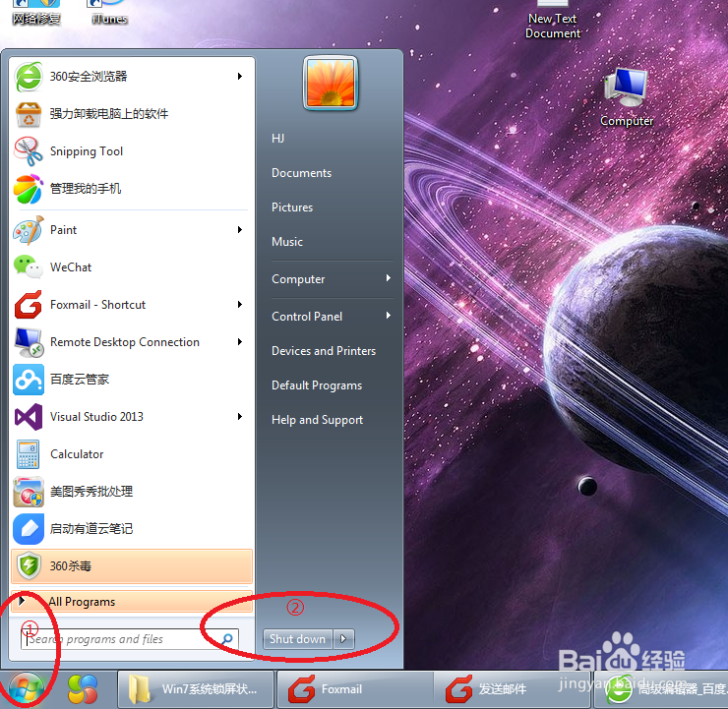
Task: Switch to 高级编辑器 browser taskbar window
Action: 662,689
